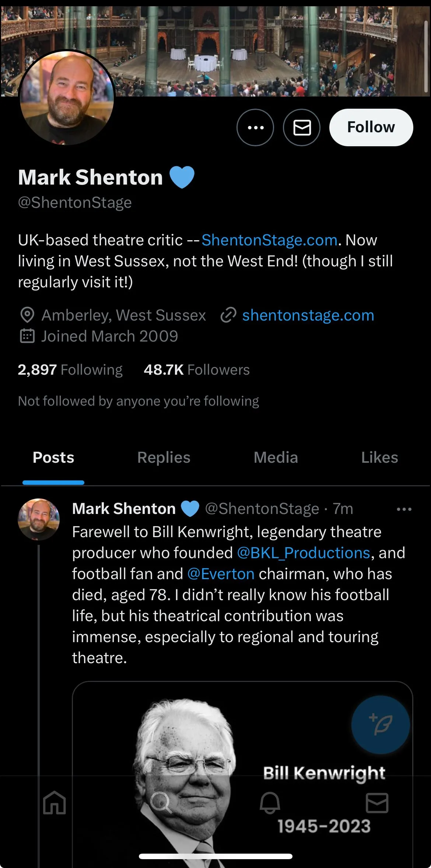Select the Posts tab
Screen dimensions: 431x868
[x=53, y=458]
